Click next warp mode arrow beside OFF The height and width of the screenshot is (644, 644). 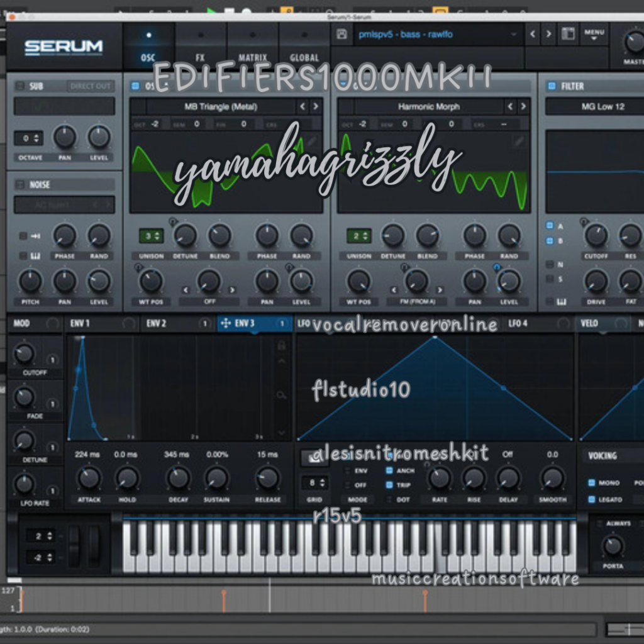point(233,290)
